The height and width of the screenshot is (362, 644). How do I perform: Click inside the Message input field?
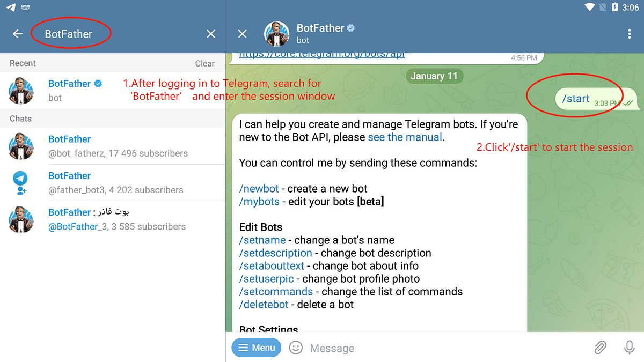coord(376,348)
